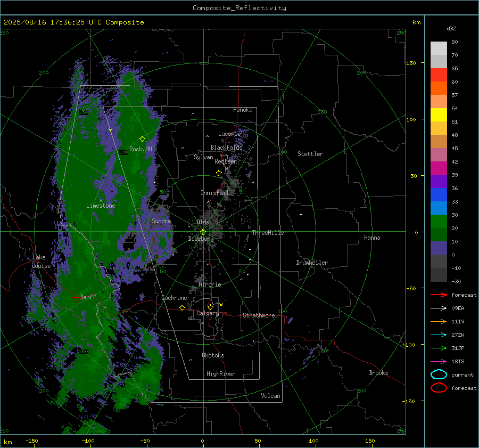Click the Drumheller city label

pos(312,263)
